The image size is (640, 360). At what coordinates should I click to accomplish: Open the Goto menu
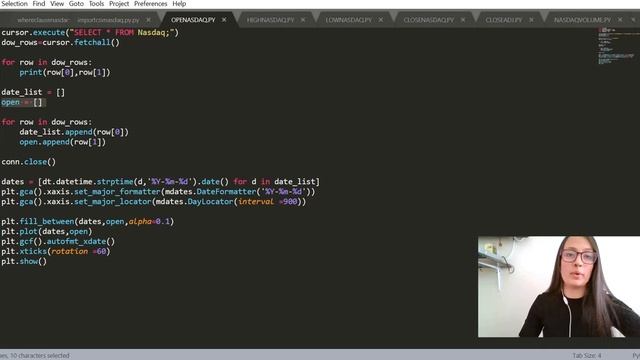[76, 4]
